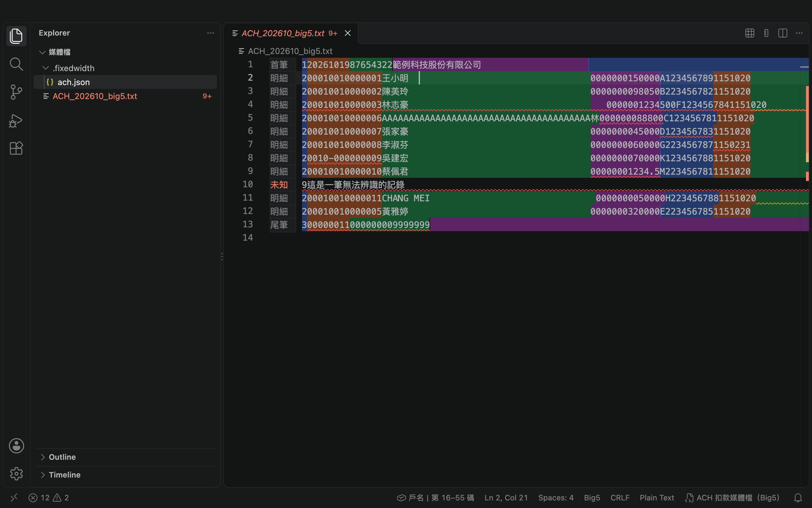Open the Source Control view icon
This screenshot has height=508, width=812.
(x=16, y=92)
